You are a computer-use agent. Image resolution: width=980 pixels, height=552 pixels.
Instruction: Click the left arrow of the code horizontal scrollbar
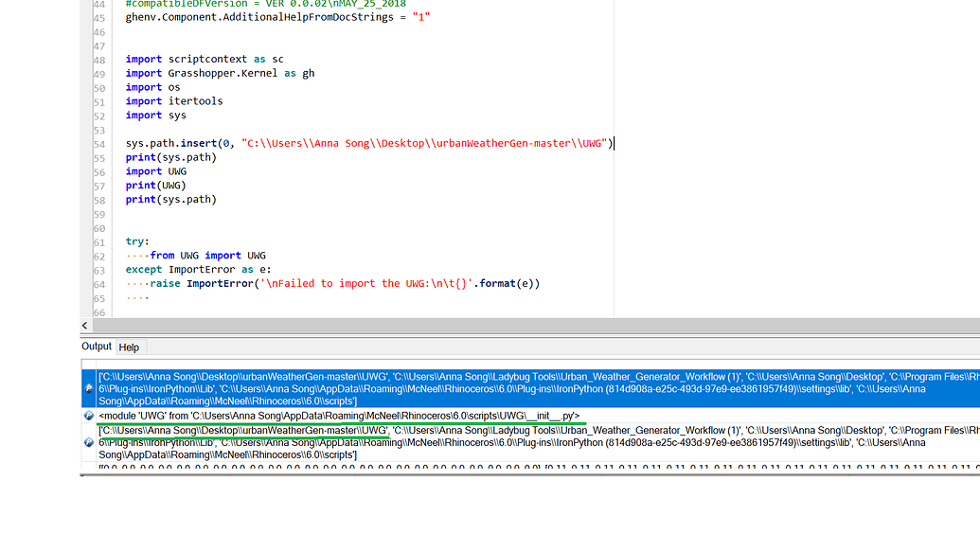(83, 326)
